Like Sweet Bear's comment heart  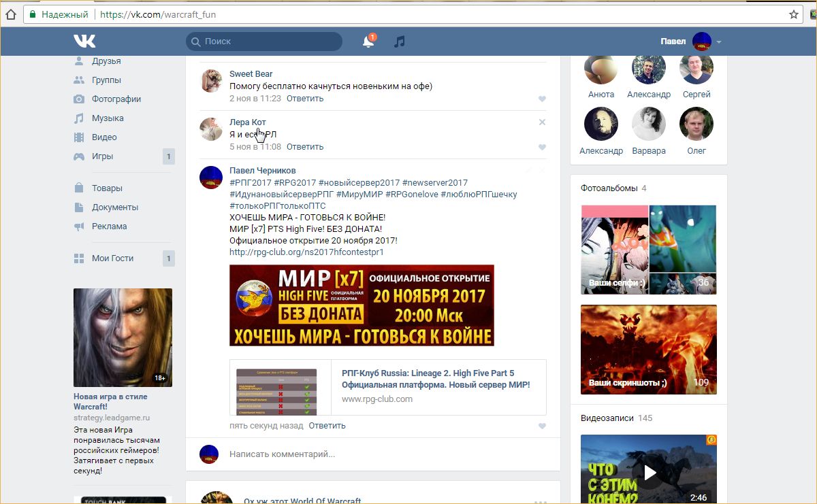(542, 99)
